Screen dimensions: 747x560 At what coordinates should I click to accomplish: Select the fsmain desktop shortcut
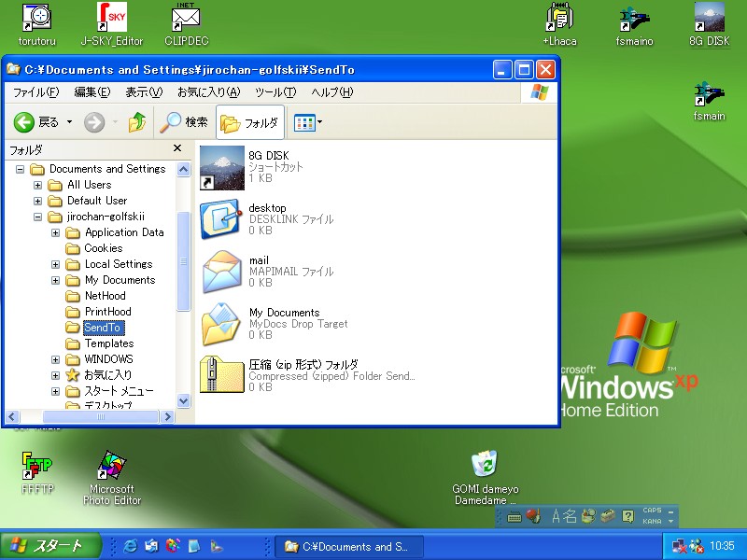tap(710, 101)
